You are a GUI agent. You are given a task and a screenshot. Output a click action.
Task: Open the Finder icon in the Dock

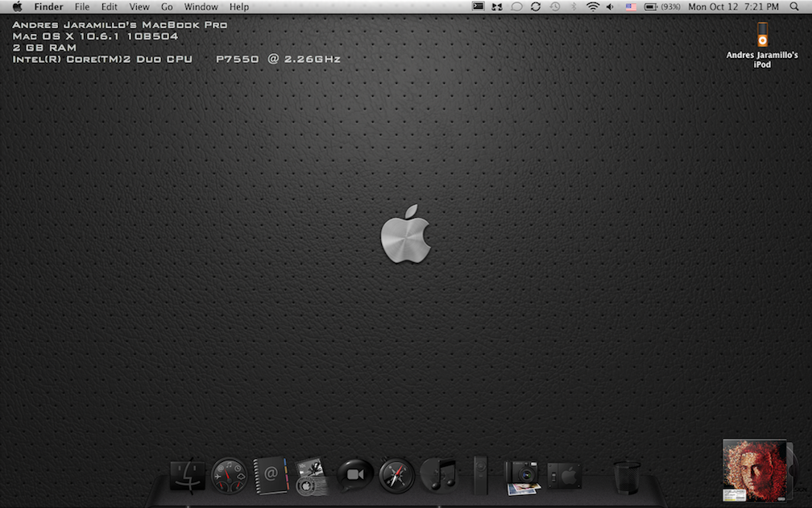[188, 476]
